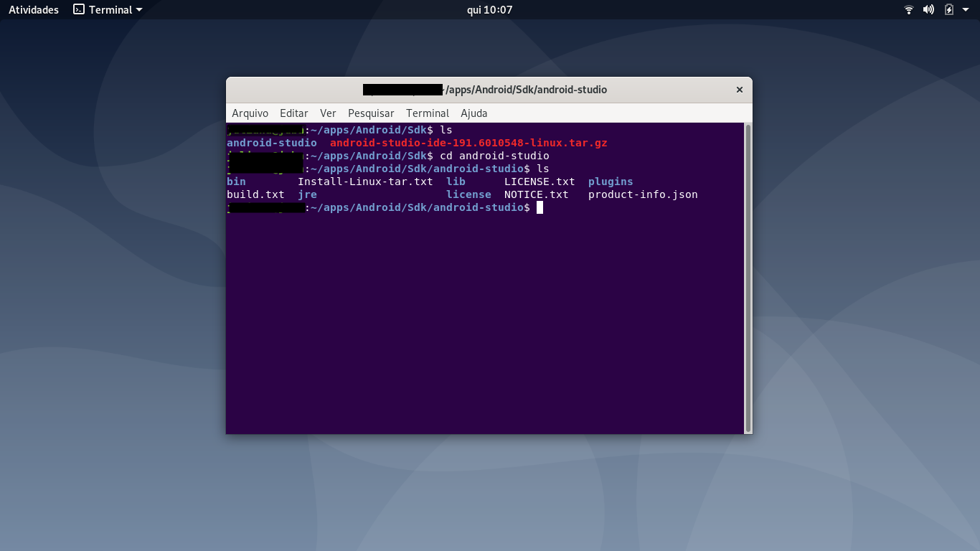Open the Arquivo menu
This screenshot has width=980, height=551.
point(250,113)
